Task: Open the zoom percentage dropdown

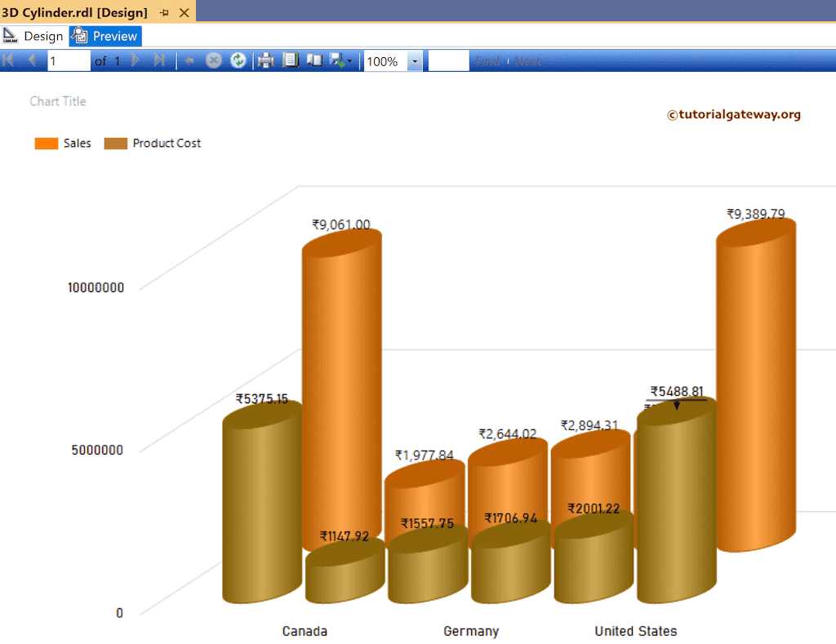Action: (x=414, y=60)
